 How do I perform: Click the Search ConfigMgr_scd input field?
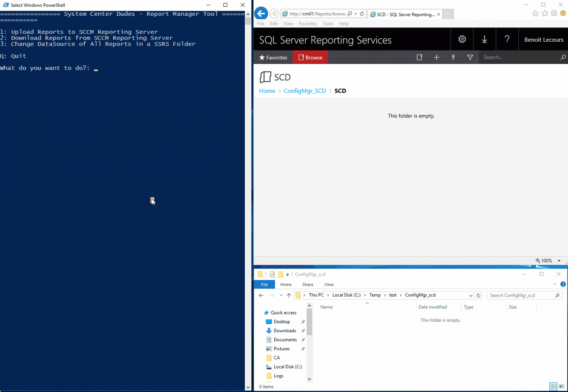pyautogui.click(x=523, y=295)
